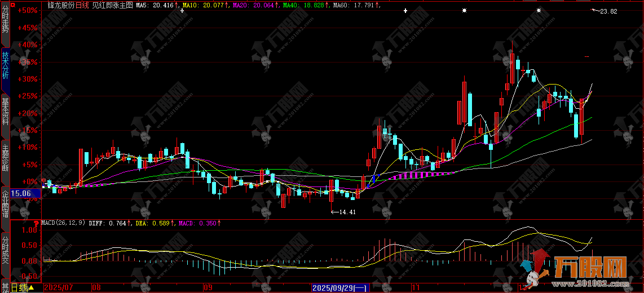This screenshot has height=293, width=644.
Task: Select the 技术分析 sidebar tab
Action: point(5,66)
